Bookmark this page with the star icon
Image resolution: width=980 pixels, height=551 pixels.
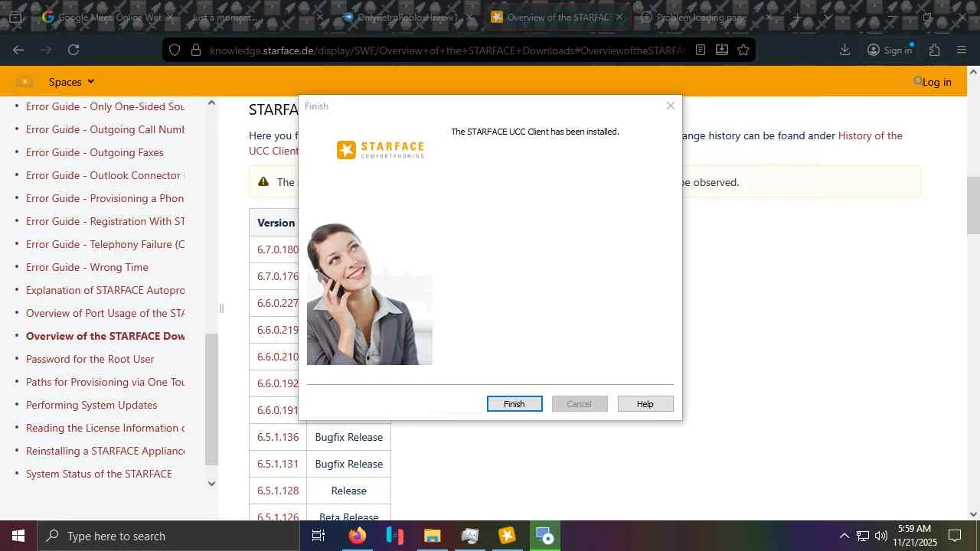pos(743,50)
